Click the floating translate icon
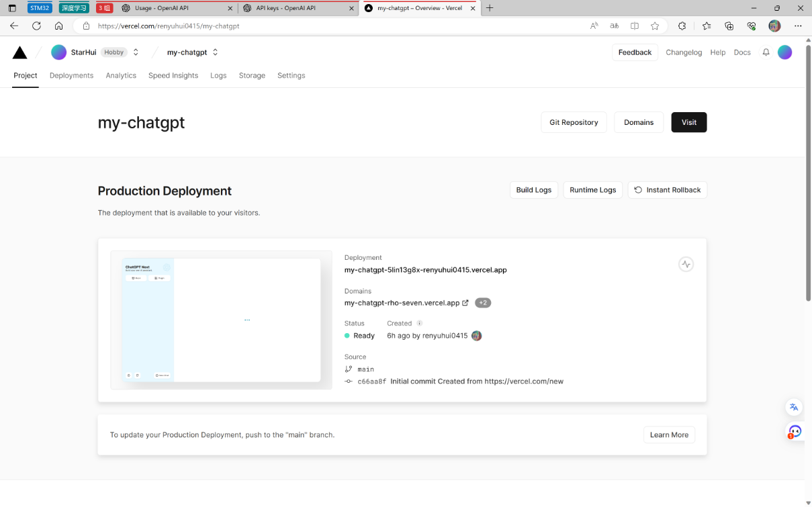 coord(794,407)
